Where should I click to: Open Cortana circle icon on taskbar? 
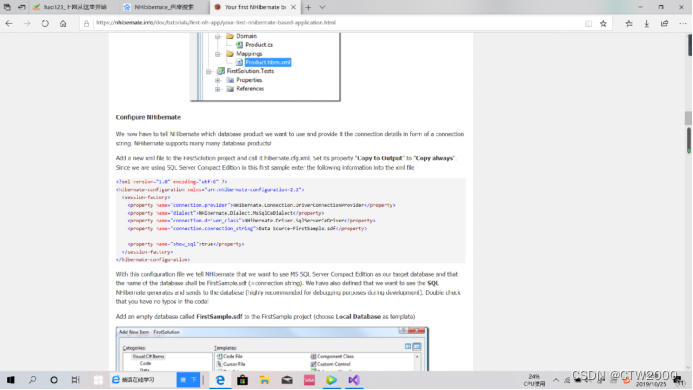coord(54,380)
